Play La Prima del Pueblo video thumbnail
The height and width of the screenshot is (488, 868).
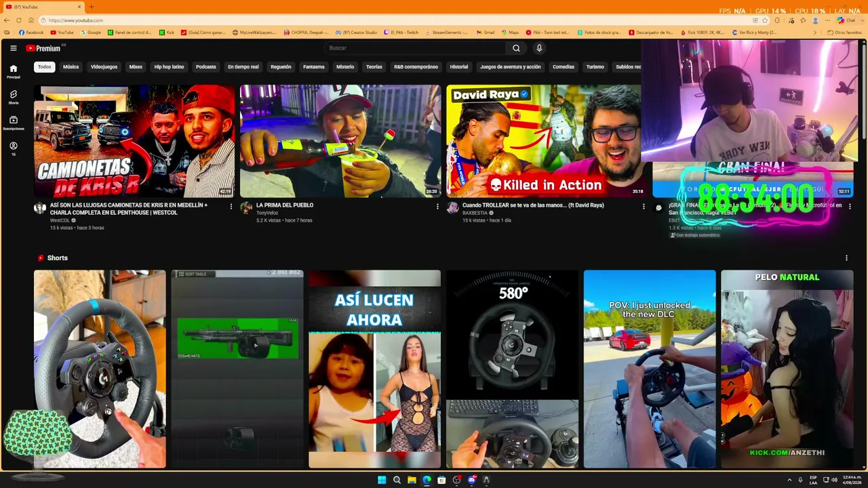pyautogui.click(x=340, y=141)
